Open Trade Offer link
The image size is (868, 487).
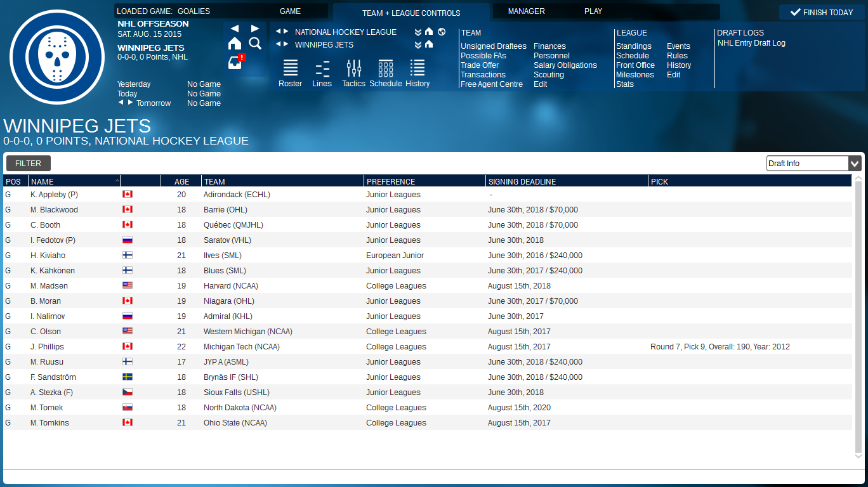pyautogui.click(x=480, y=65)
